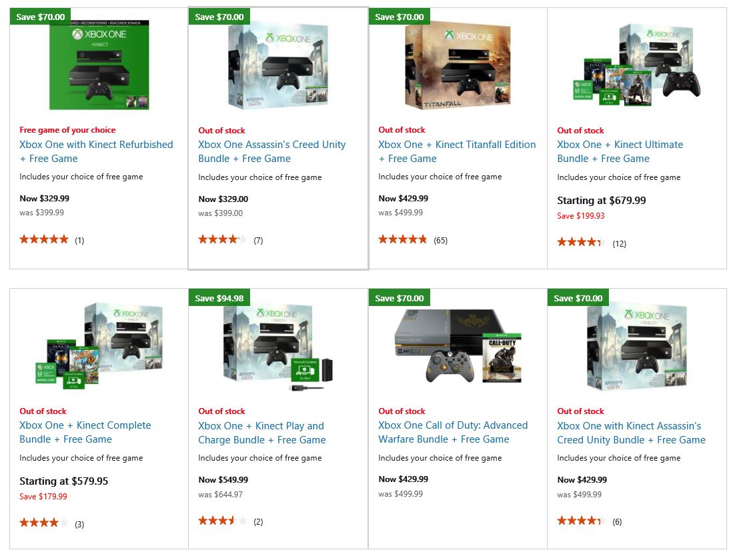Click the Titanfall Edition console box image

click(458, 67)
